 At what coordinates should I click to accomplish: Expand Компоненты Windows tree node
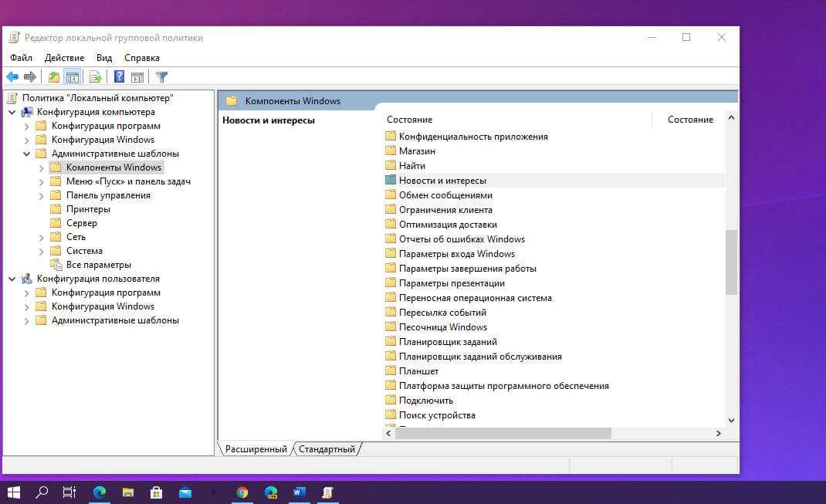coord(41,168)
